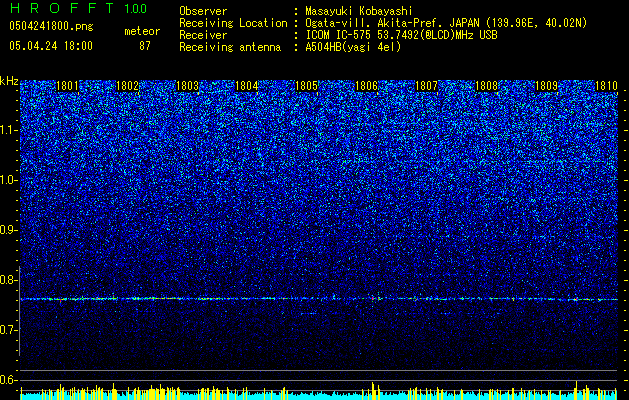
Task: Click the 1803 time marker
Action: coord(187,86)
